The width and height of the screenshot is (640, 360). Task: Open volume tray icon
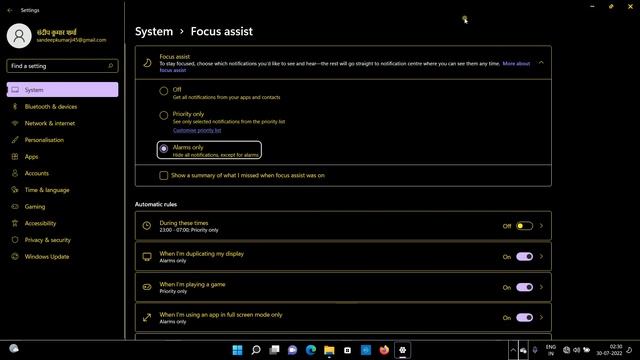coord(576,350)
